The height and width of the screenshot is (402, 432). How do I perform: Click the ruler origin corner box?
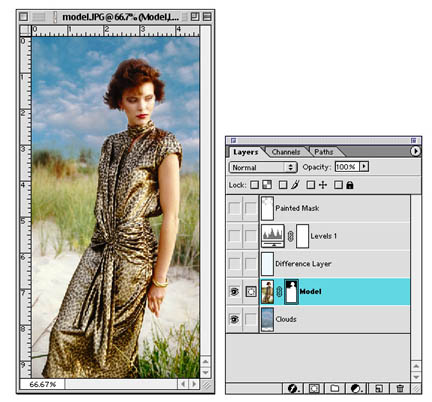25,30
